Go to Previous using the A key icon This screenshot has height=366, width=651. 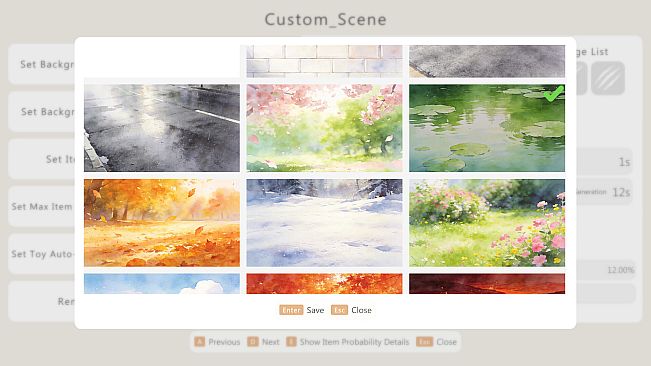click(200, 342)
